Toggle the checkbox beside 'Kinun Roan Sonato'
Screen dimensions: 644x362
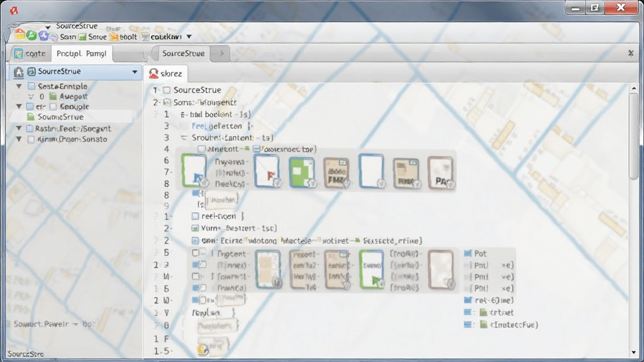point(31,140)
